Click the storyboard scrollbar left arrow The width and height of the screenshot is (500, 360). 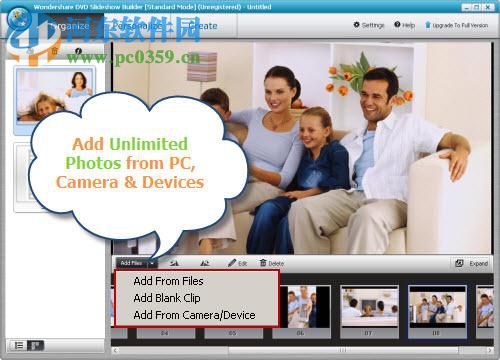(115, 350)
